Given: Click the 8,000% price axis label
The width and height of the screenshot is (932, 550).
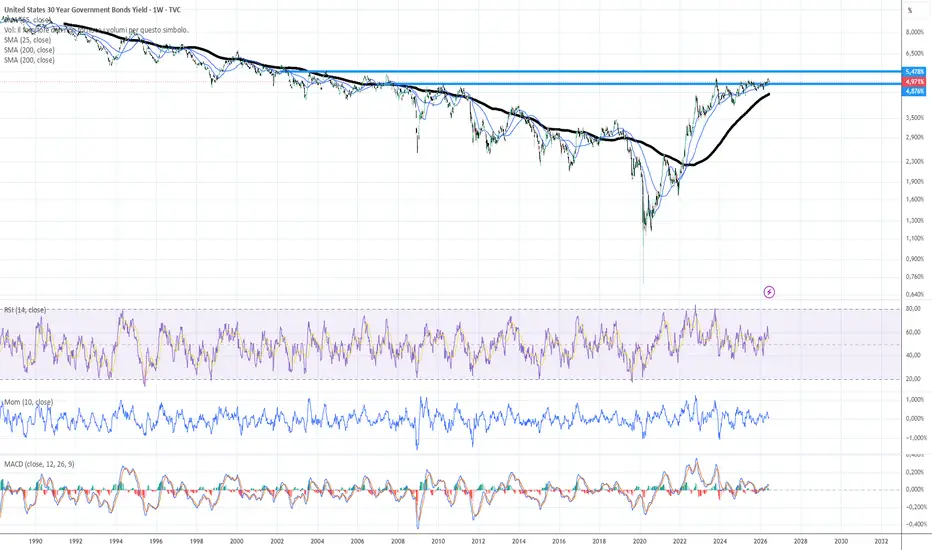Looking at the screenshot, I should point(915,32).
